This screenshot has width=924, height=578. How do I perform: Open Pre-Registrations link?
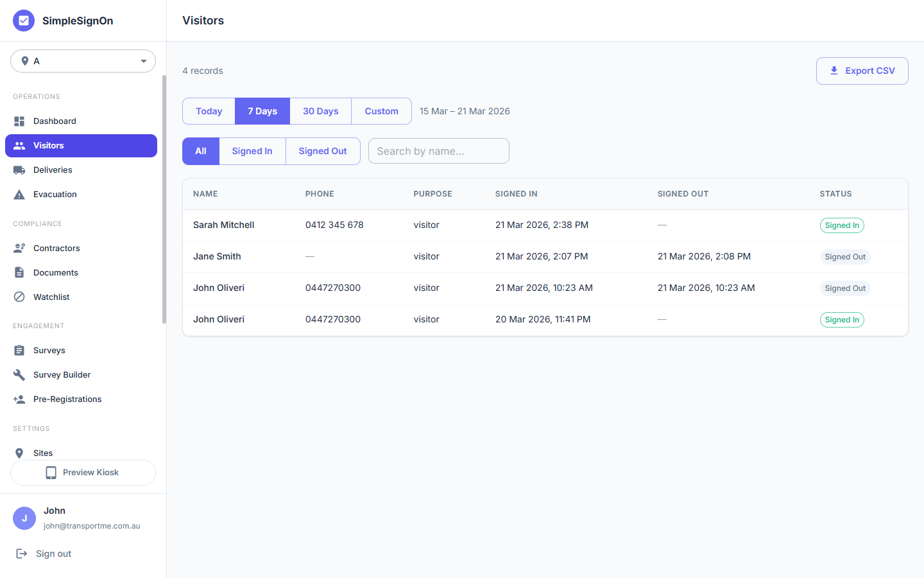click(81, 399)
